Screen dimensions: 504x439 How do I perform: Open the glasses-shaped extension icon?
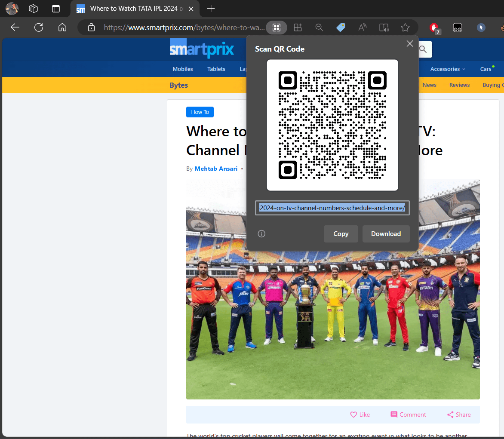(458, 28)
